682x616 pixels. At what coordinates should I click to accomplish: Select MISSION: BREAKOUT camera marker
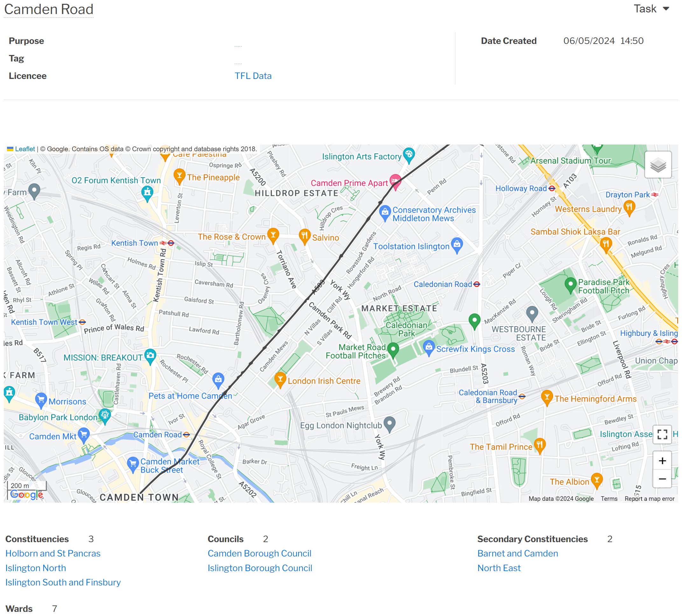click(x=150, y=357)
